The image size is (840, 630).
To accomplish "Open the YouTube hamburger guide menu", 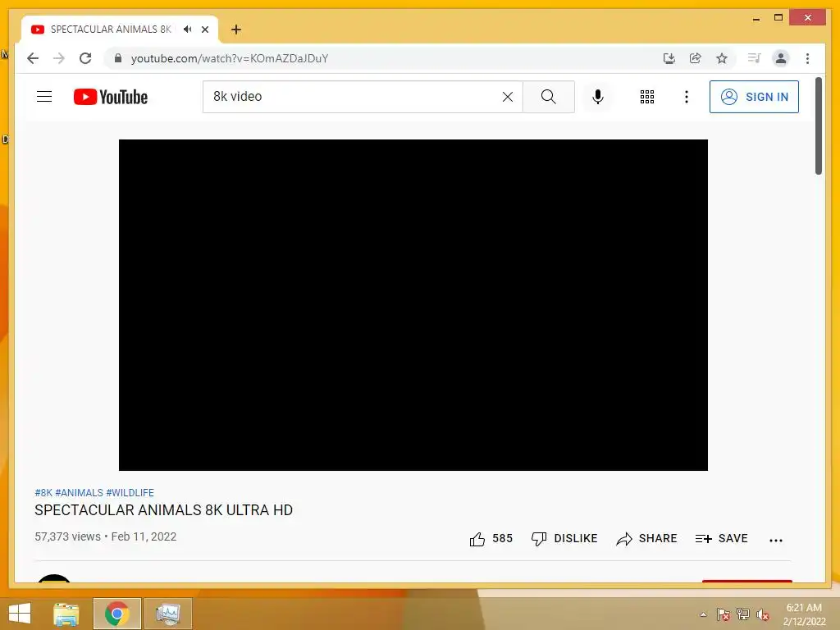I will click(x=44, y=97).
